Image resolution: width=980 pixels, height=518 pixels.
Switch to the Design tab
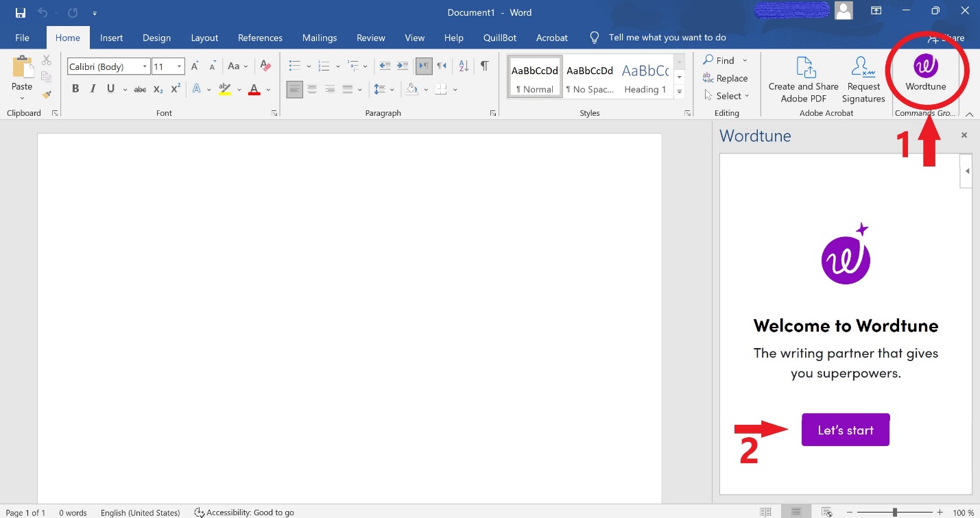156,38
